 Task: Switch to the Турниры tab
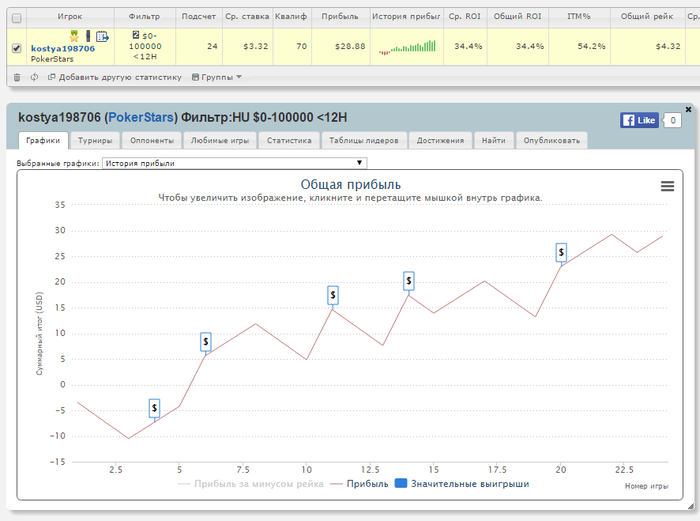(94, 141)
